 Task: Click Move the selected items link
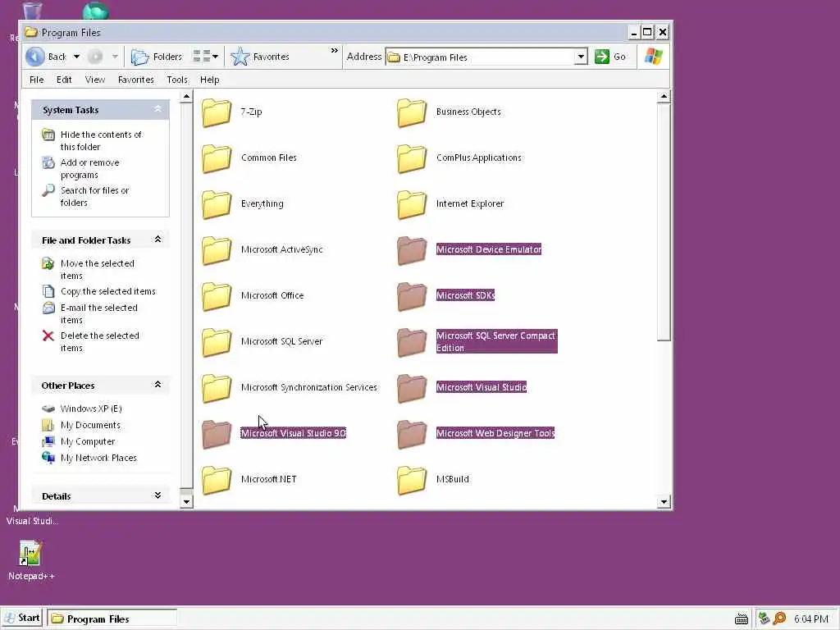pos(97,269)
